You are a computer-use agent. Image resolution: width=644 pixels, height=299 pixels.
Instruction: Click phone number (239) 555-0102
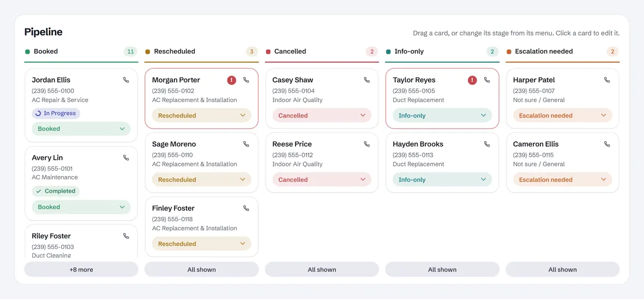pyautogui.click(x=173, y=91)
